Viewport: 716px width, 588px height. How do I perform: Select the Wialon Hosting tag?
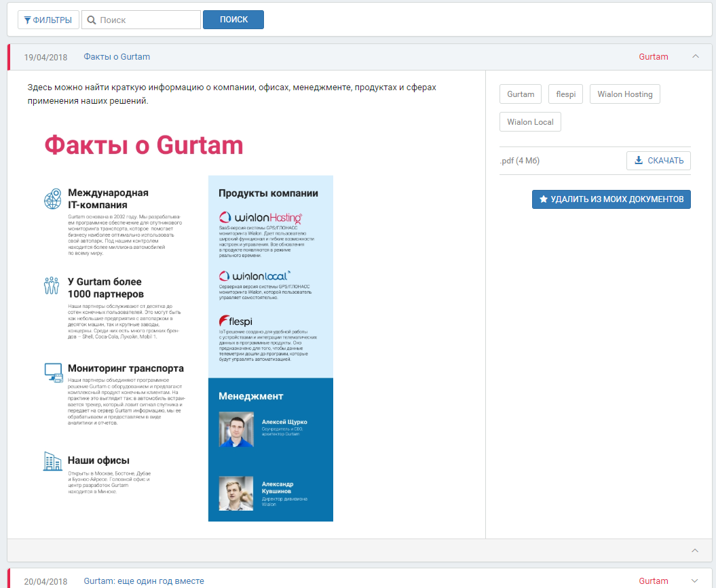pos(624,94)
